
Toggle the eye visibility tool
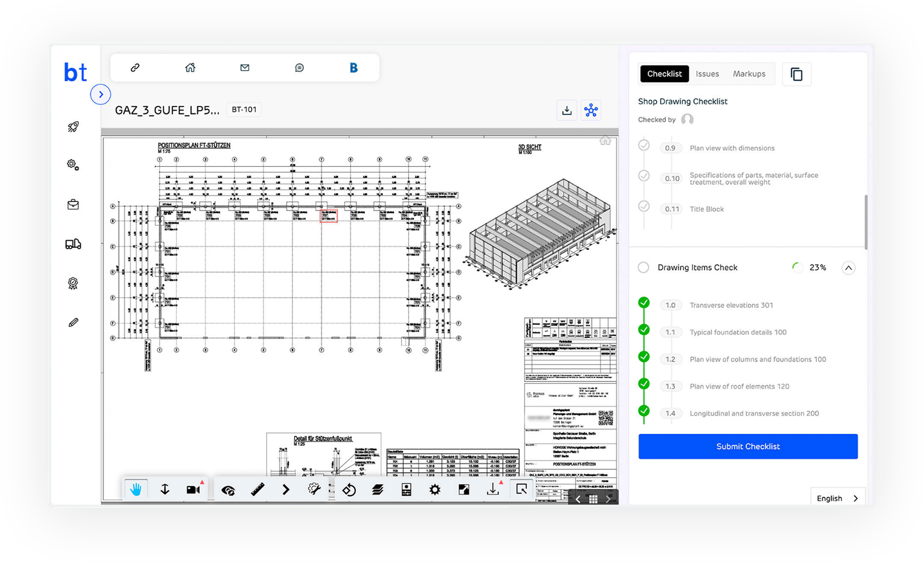tap(228, 490)
